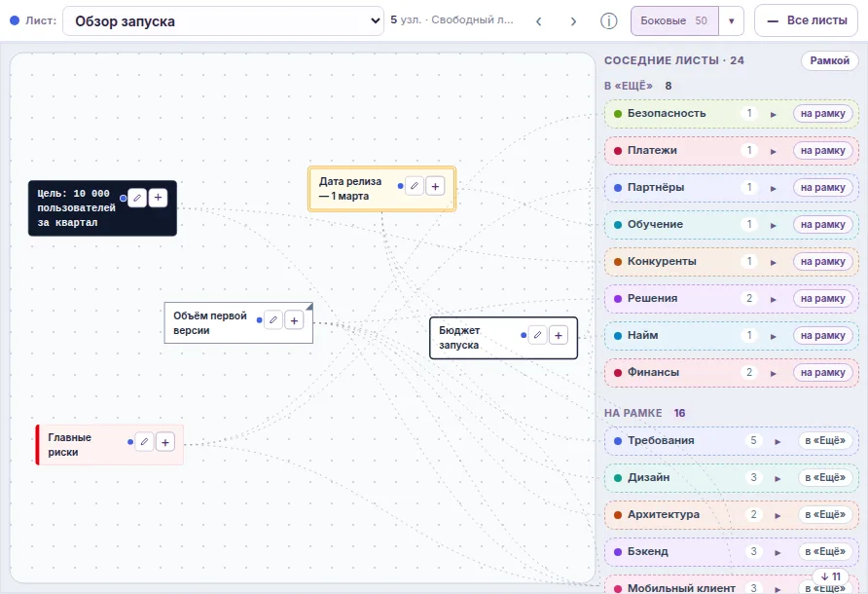Toggle the «Боковые 50» mode button
The width and height of the screenshot is (868, 594).
(x=674, y=21)
